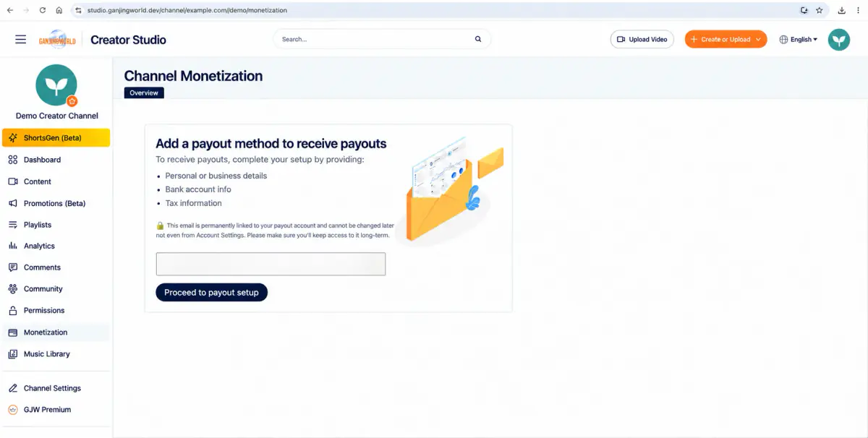
Task: Open ShortsGen (Beta) tool
Action: pos(56,138)
